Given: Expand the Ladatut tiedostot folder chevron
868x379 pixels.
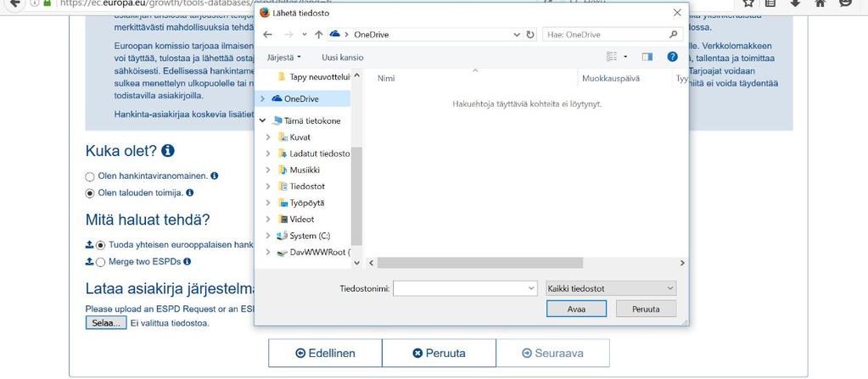Looking at the screenshot, I should [268, 153].
